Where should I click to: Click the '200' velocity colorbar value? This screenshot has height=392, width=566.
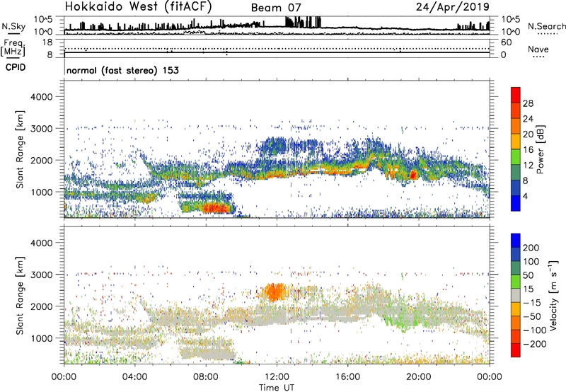point(531,248)
